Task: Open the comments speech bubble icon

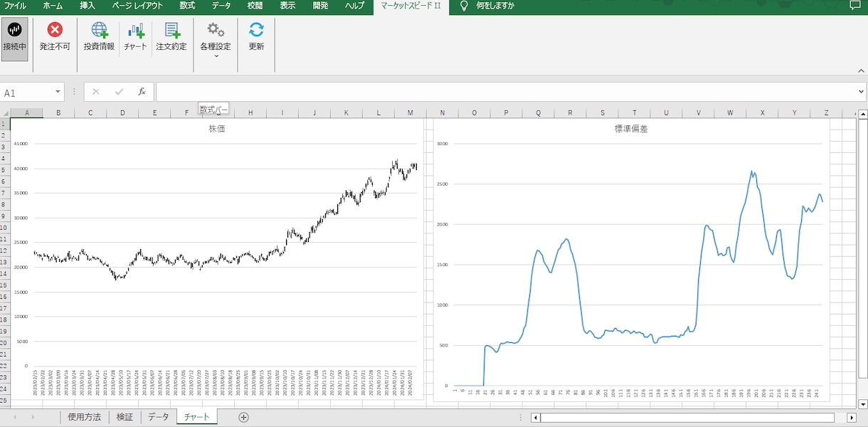Action: pyautogui.click(x=854, y=6)
